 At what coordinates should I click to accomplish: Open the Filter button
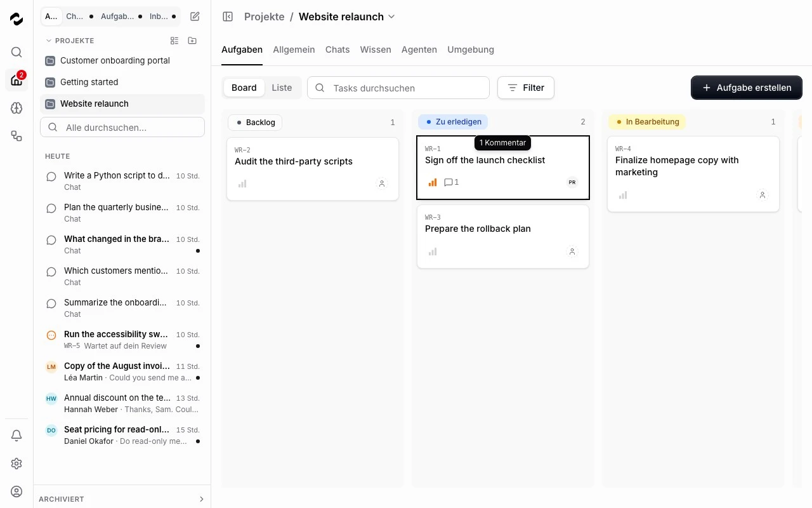(526, 88)
